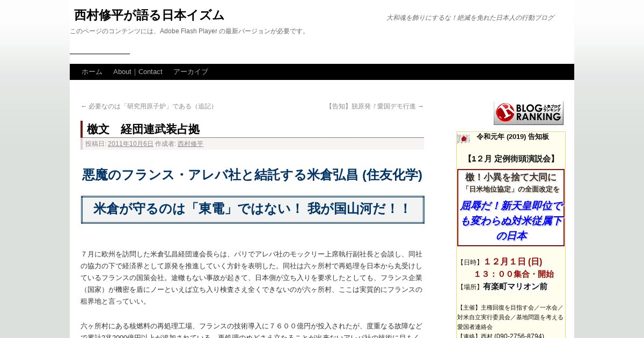644x338 pixels.
Task: Open the About｜Contact menu item
Action: click(x=138, y=72)
